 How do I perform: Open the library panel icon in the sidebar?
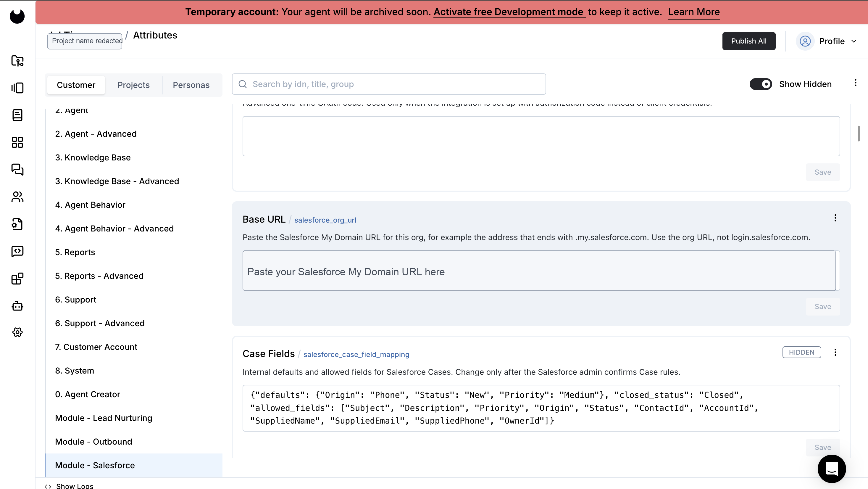coord(17,88)
